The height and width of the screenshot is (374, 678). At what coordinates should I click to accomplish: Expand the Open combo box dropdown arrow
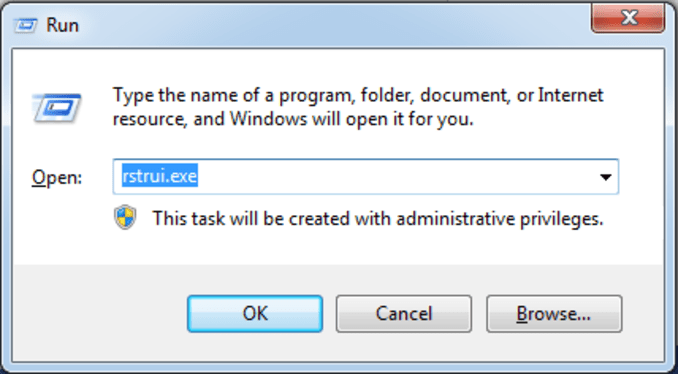[606, 176]
